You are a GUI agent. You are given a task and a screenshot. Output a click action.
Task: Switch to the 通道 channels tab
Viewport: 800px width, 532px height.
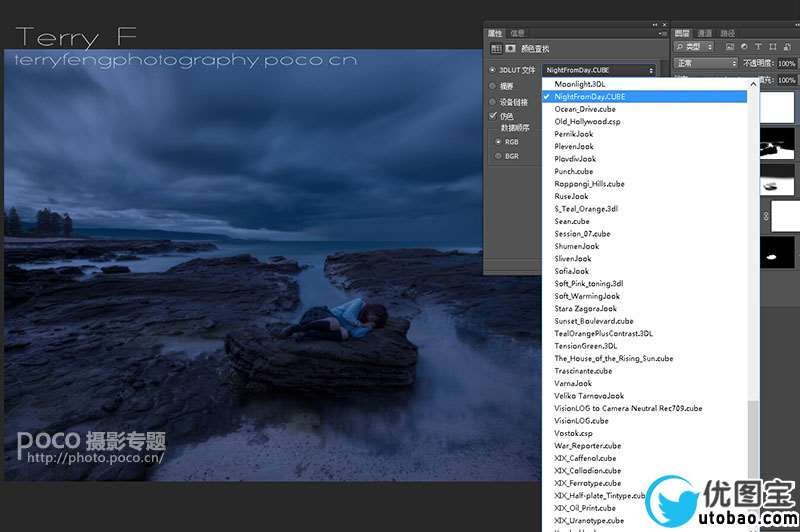(705, 33)
